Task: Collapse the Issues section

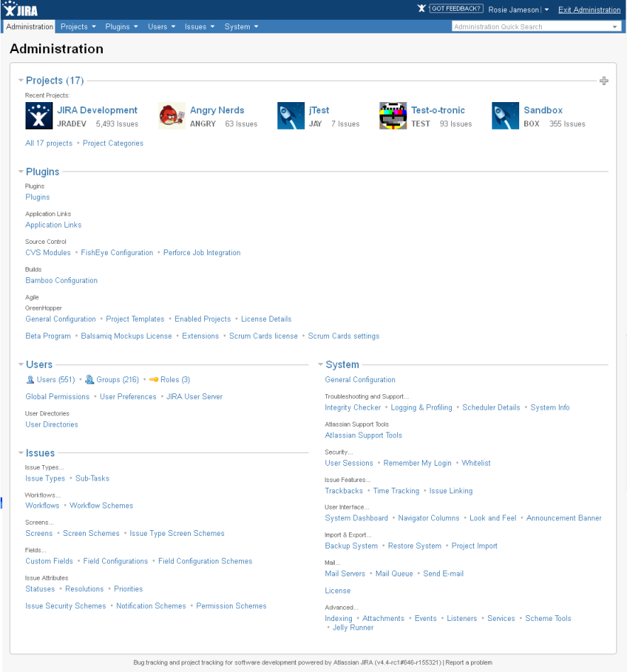Action: tap(21, 452)
